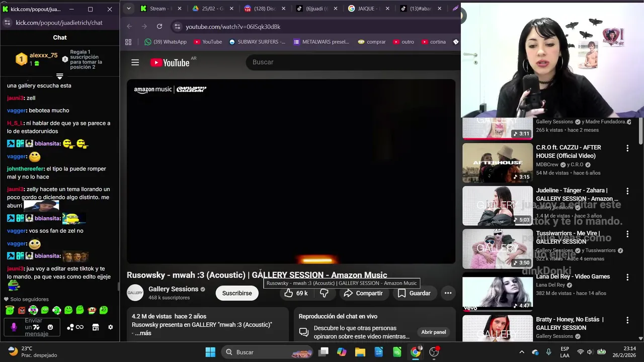The image size is (644, 362).
Task: Save the video with Guardar
Action: 414,293
